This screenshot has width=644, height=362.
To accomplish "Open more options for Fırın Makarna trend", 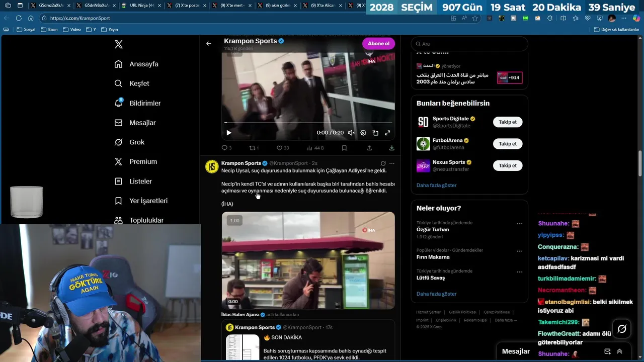I will pos(519,251).
